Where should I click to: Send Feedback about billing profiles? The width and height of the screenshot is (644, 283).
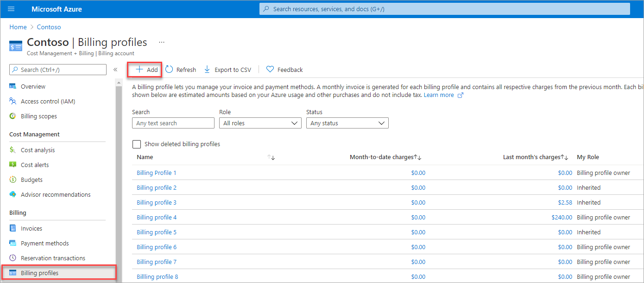coord(284,69)
